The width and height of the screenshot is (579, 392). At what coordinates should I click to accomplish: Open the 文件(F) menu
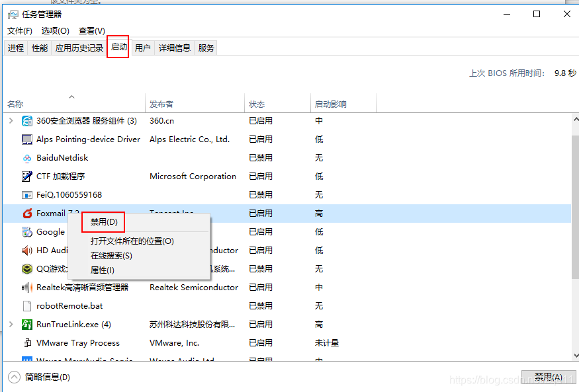tap(20, 31)
